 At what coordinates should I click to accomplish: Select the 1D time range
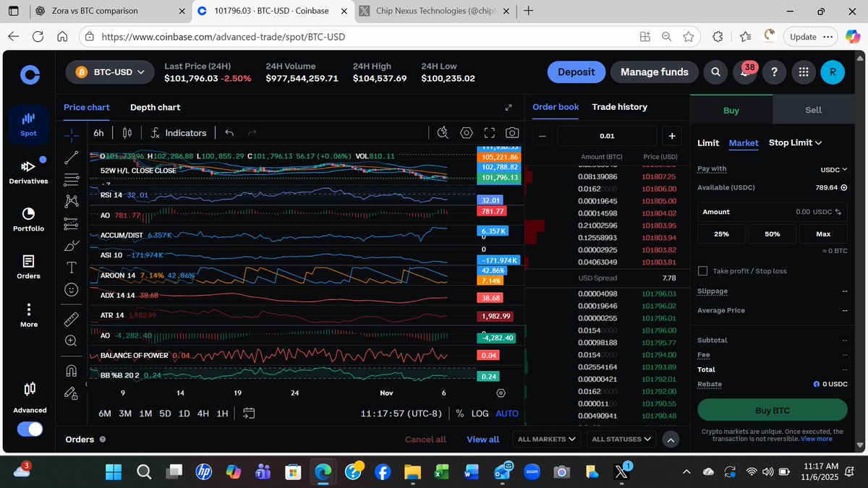coord(184,414)
